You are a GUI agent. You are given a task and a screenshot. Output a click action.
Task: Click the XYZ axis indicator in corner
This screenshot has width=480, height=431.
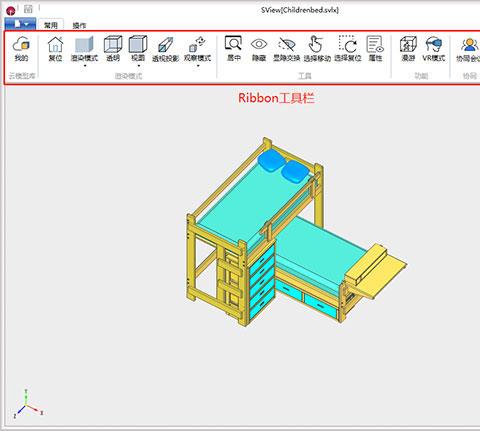pos(27,404)
